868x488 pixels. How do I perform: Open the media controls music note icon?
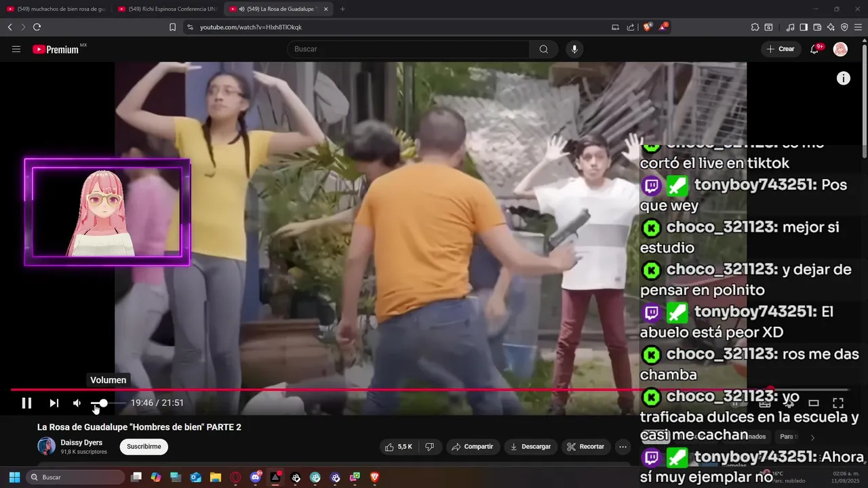(790, 27)
